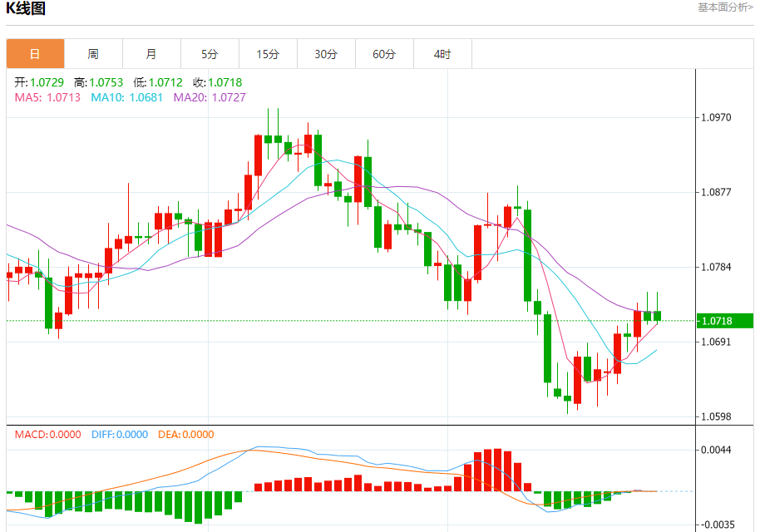This screenshot has width=760, height=532.
Task: Click the 1.0970 price axis label
Action: pos(717,117)
